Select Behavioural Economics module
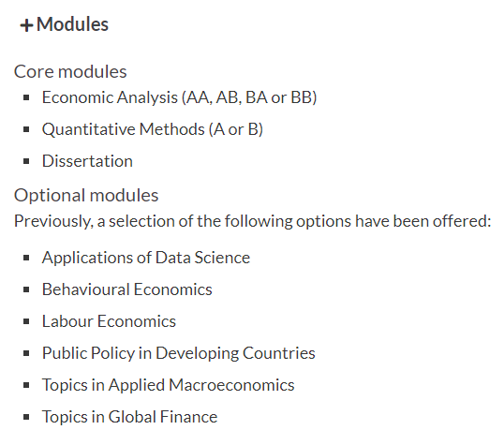This screenshot has width=504, height=430. click(127, 289)
